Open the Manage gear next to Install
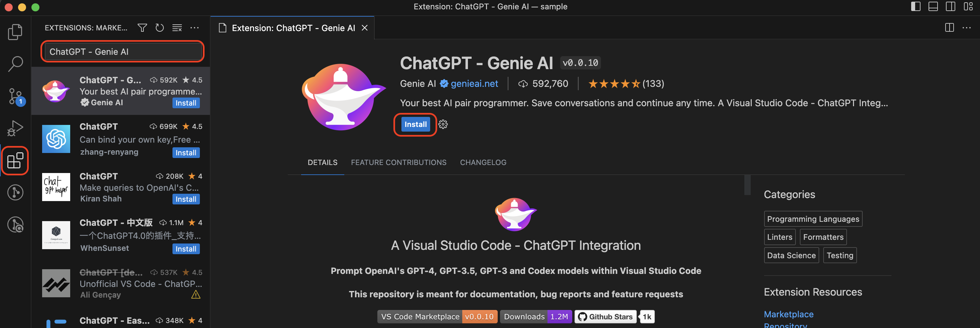The image size is (980, 328). (443, 124)
